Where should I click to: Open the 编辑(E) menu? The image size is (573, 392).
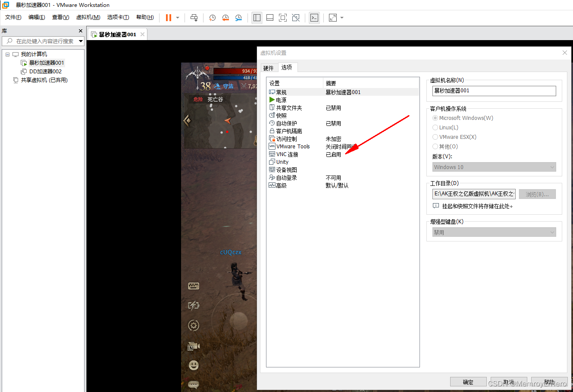[37, 17]
